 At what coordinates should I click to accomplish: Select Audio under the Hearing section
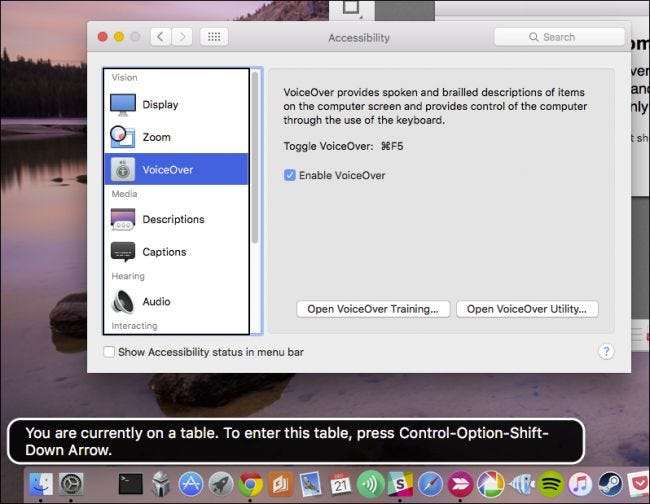156,301
